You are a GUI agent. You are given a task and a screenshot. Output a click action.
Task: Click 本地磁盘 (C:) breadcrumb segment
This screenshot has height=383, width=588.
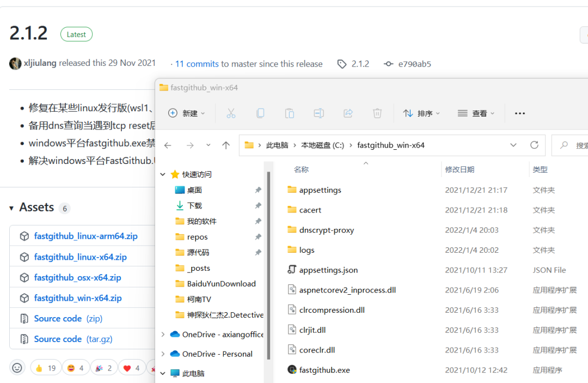322,145
